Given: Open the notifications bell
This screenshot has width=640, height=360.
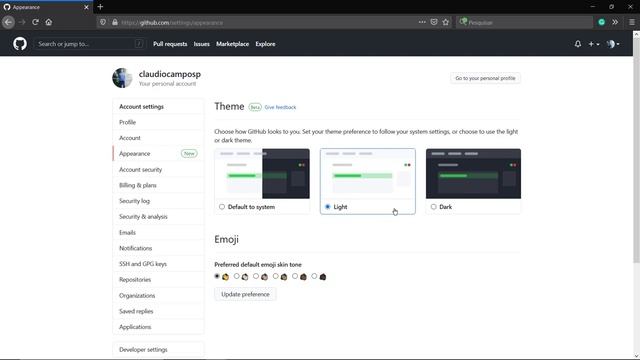Looking at the screenshot, I should point(578,44).
